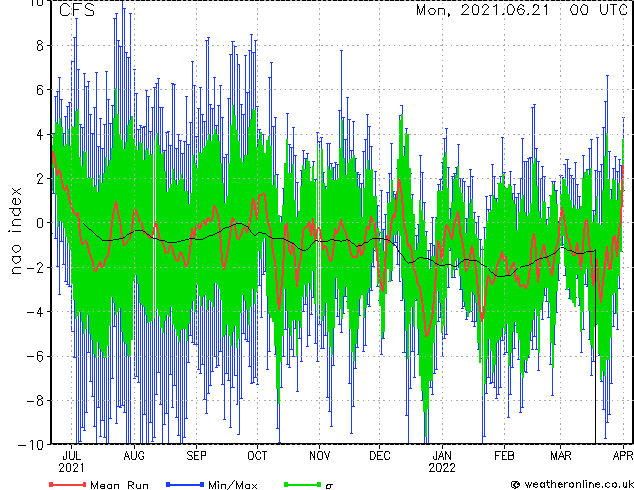The width and height of the screenshot is (634, 490).
Task: Click the CFS model title
Action: [x=77, y=10]
